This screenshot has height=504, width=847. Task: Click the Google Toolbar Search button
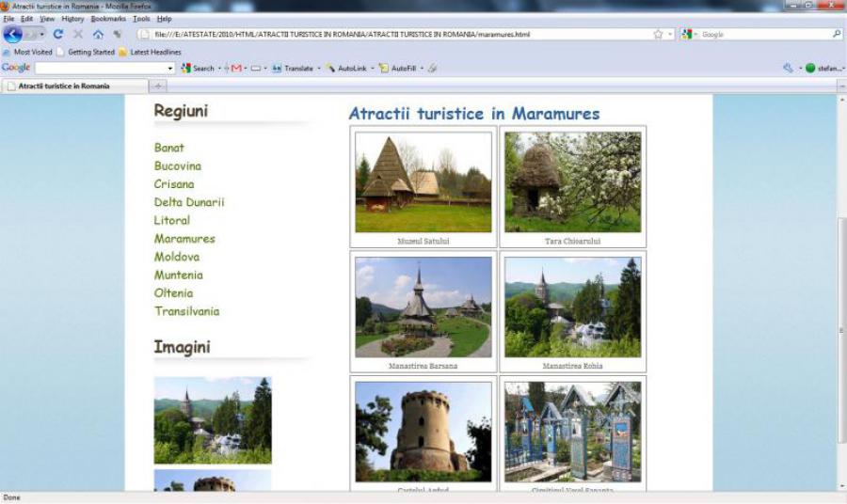coord(198,68)
